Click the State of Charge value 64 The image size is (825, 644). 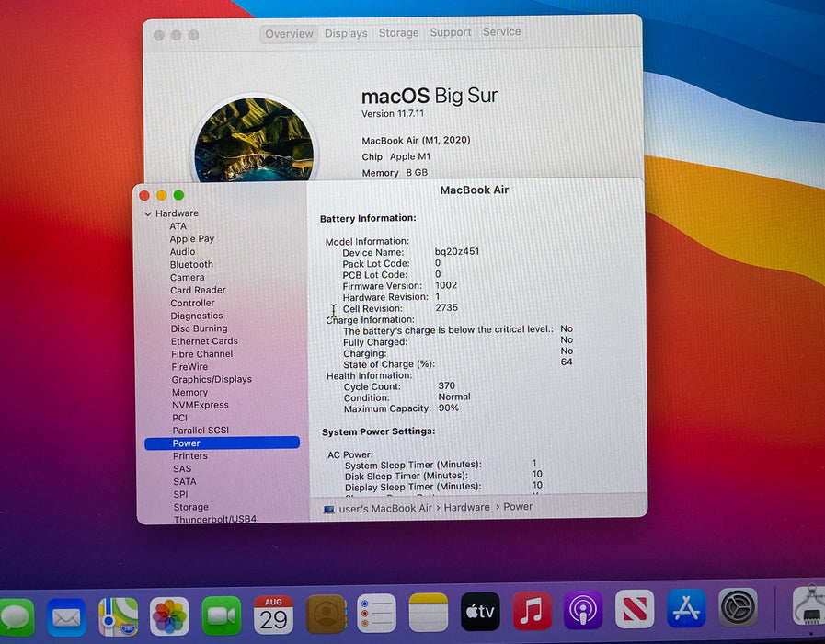click(x=567, y=362)
